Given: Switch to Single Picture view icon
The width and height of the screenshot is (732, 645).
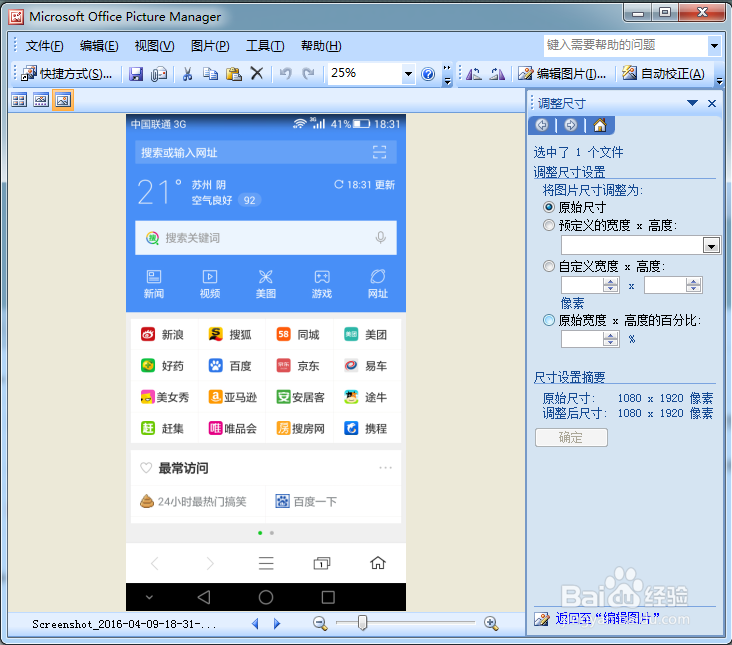Looking at the screenshot, I should (x=63, y=100).
